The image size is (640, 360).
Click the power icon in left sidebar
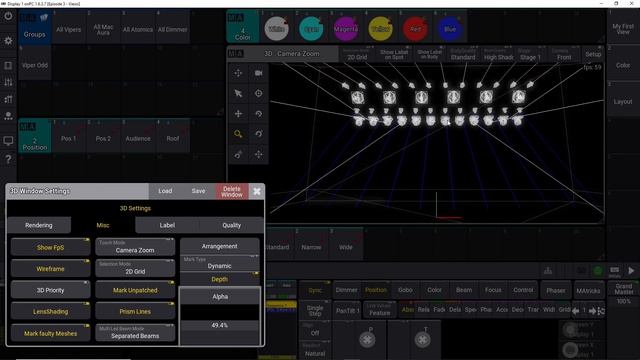[x=8, y=17]
